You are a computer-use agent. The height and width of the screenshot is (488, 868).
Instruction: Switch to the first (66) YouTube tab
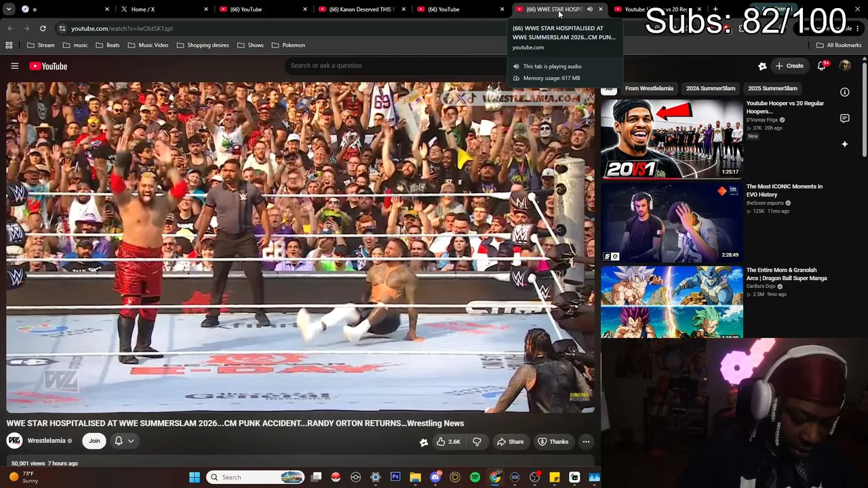coord(262,9)
